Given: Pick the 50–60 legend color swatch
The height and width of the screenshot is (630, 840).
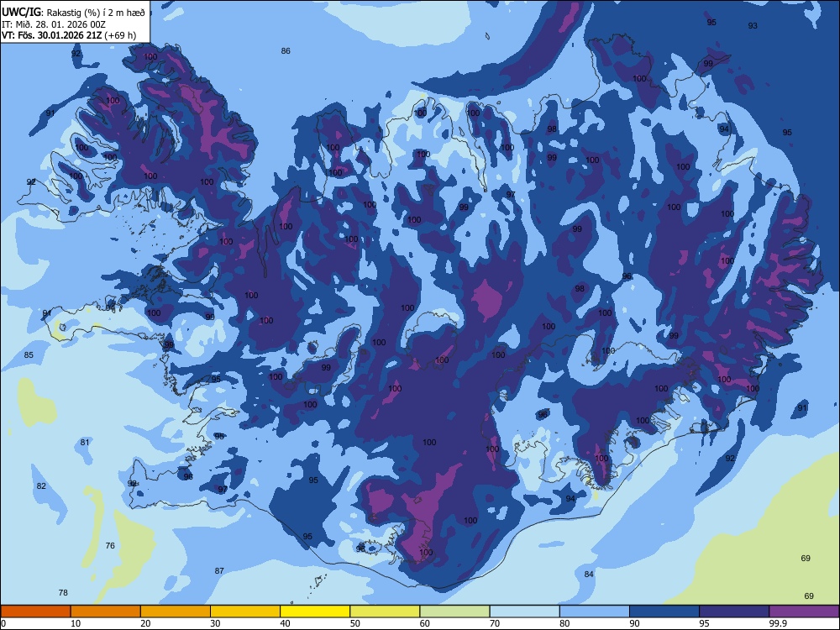Looking at the screenshot, I should (385, 612).
